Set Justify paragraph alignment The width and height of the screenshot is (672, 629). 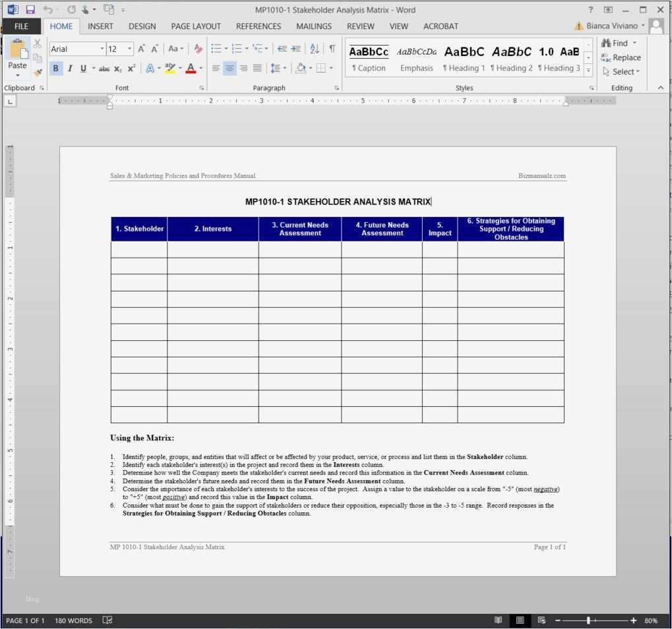pyautogui.click(x=257, y=68)
